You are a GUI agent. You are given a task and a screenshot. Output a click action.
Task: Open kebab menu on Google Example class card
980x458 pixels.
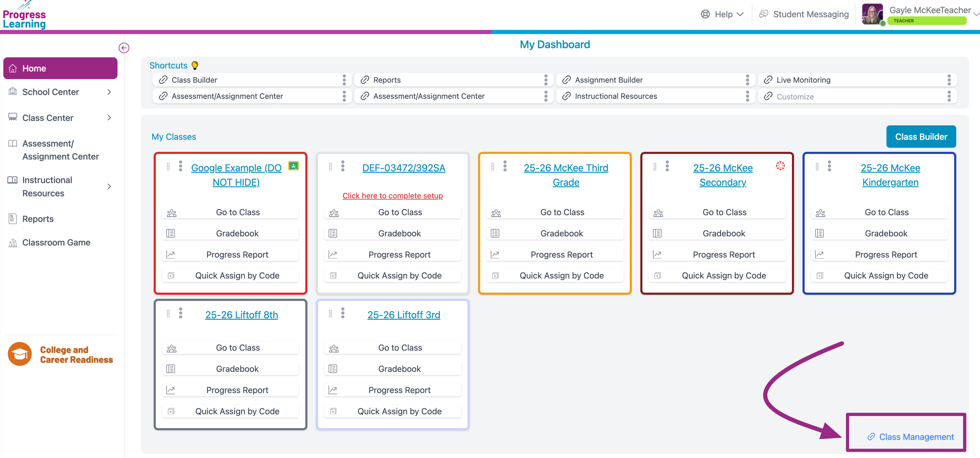tap(180, 166)
